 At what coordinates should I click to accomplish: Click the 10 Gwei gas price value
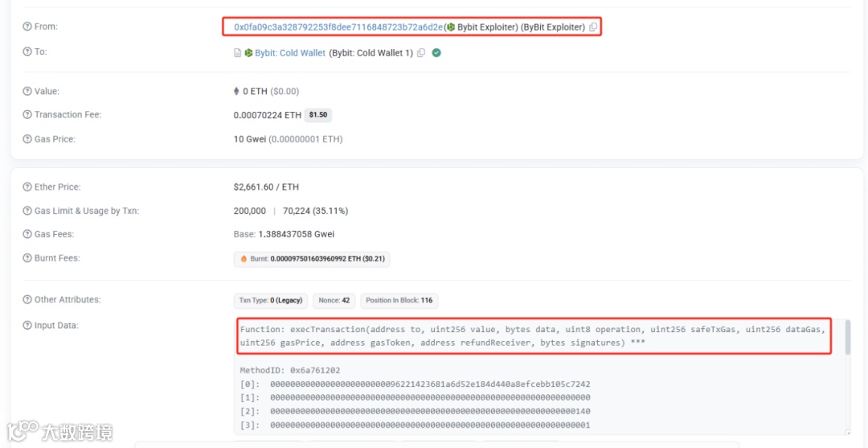[x=250, y=139]
